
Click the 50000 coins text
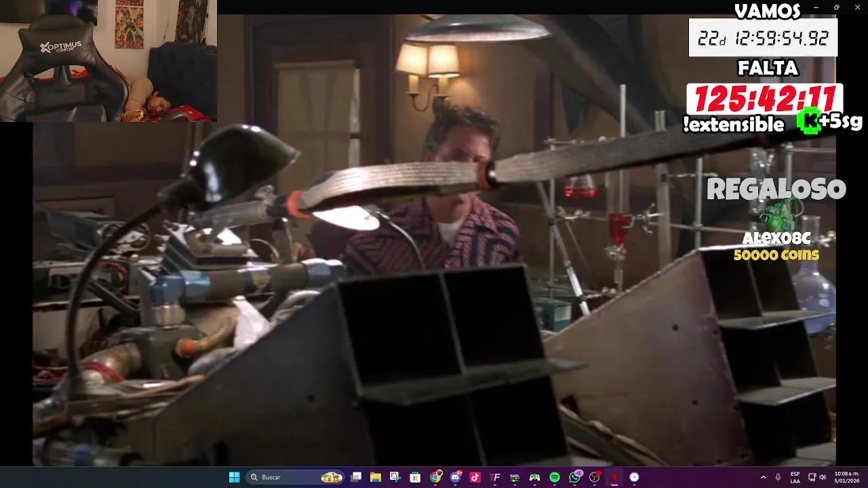[x=776, y=255]
